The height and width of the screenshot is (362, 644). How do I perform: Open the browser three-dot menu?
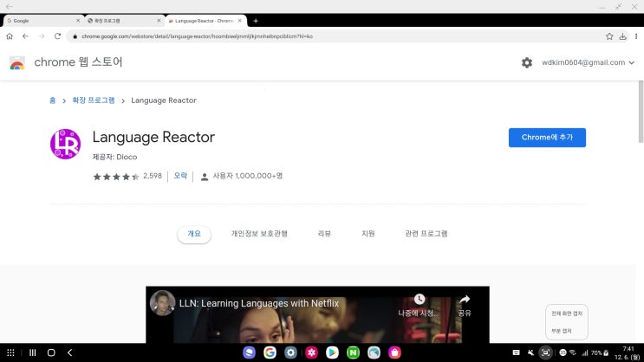point(636,36)
